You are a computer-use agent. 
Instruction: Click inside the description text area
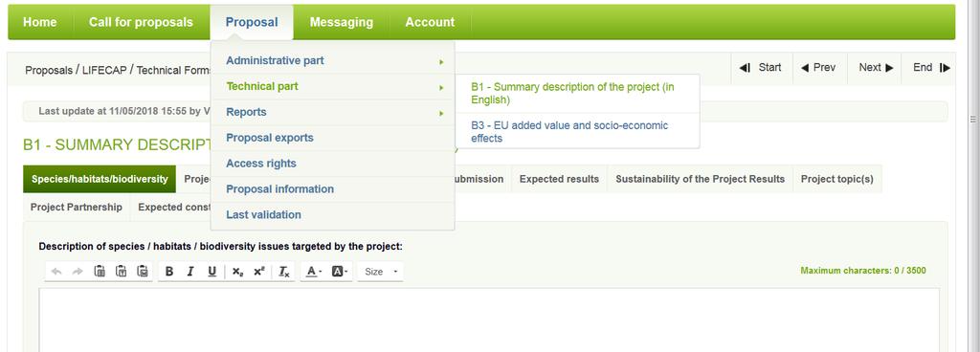(489, 319)
